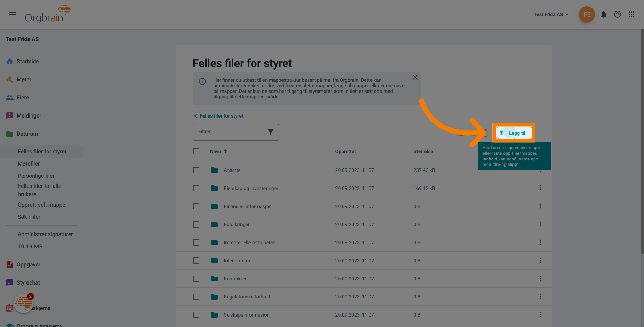Screen dimensions: 644x327
Task: Open the Immaterielle rettigheter folder icon
Action: 214,242
